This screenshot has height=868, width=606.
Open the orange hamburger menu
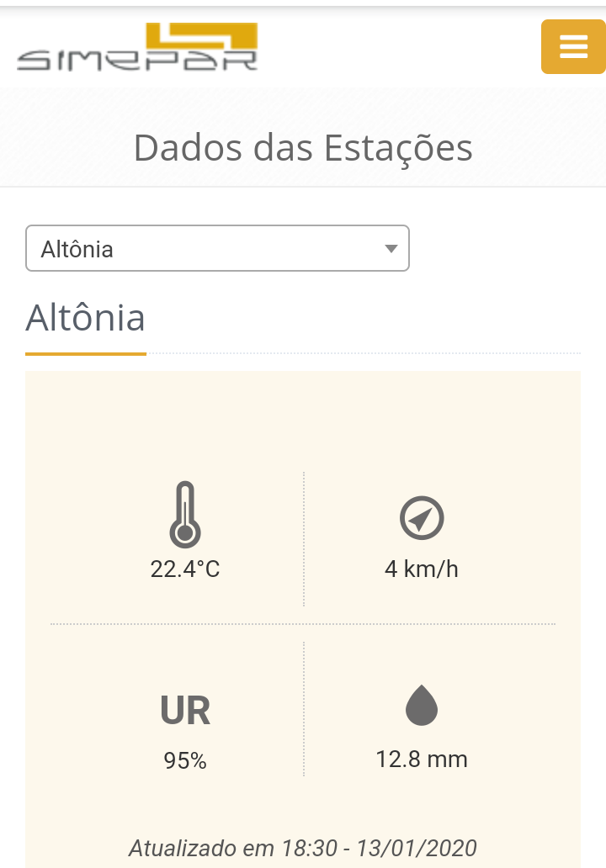tap(573, 47)
